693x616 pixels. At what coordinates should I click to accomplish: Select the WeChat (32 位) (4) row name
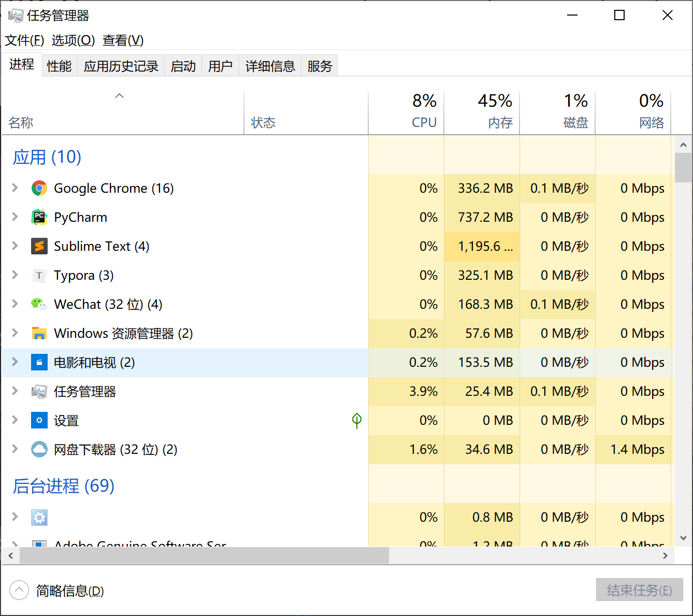(108, 304)
